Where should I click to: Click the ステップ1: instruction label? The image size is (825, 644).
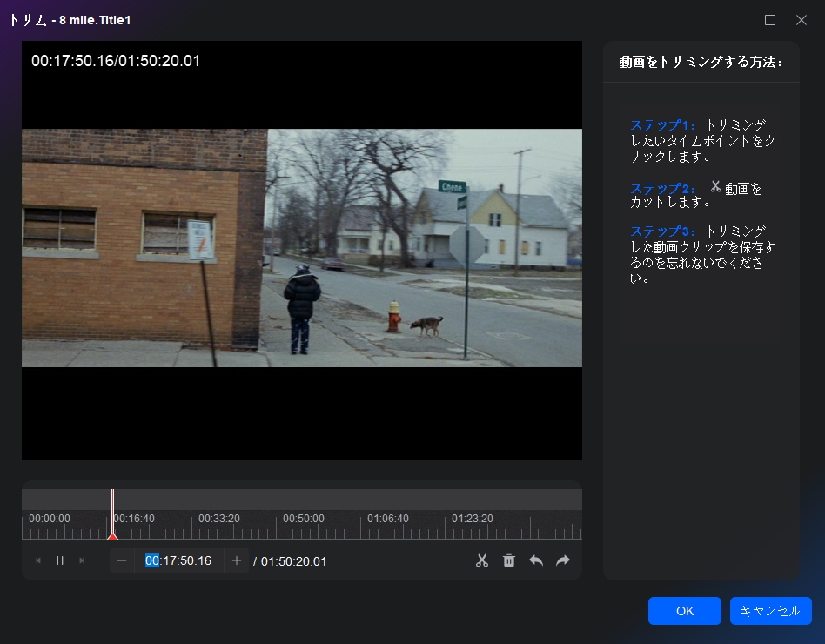[x=662, y=125]
